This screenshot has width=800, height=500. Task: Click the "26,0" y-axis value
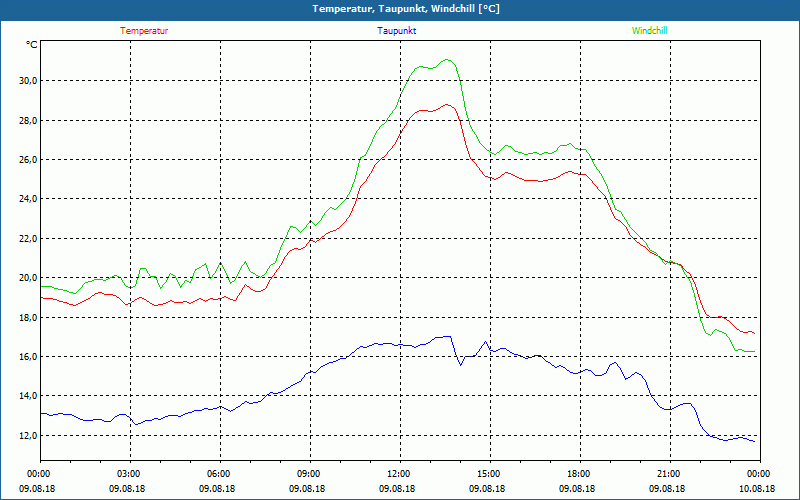click(x=28, y=160)
